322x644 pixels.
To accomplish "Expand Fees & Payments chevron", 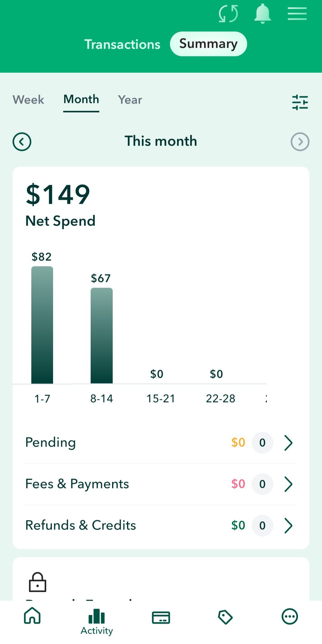I will [288, 484].
